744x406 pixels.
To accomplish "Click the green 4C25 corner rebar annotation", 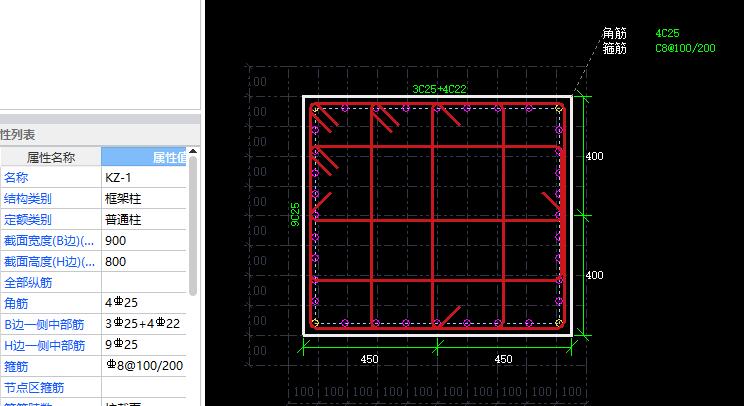I will [x=667, y=33].
